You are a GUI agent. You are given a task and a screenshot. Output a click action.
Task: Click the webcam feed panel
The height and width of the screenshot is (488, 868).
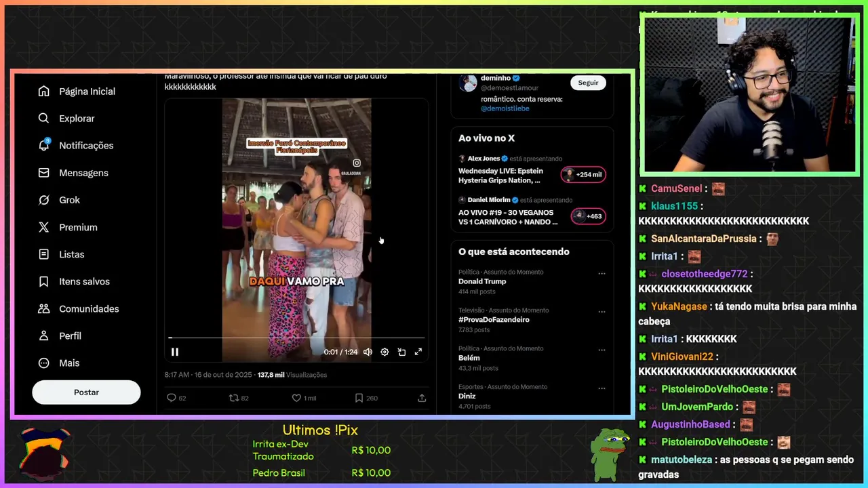pyautogui.click(x=749, y=95)
